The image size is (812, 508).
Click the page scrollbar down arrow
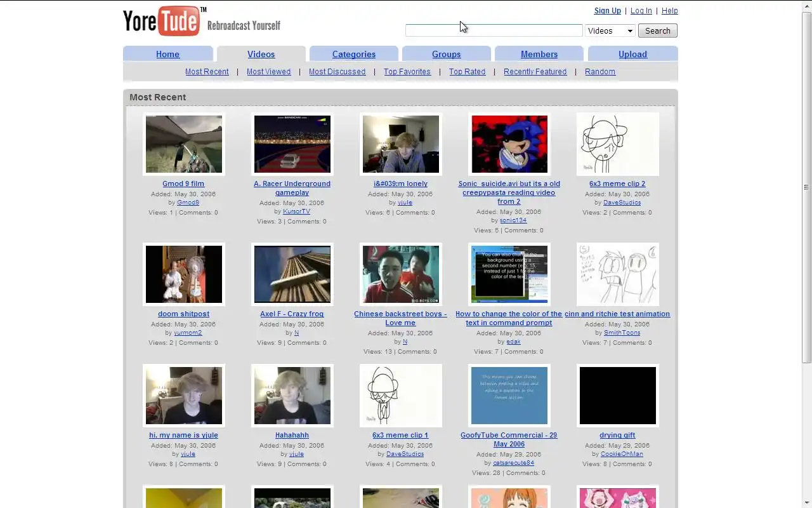pyautogui.click(x=807, y=502)
